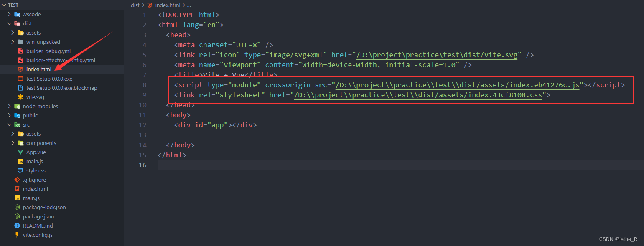Click the html lang="en" opening tag
This screenshot has width=644, height=246.
pos(191,25)
